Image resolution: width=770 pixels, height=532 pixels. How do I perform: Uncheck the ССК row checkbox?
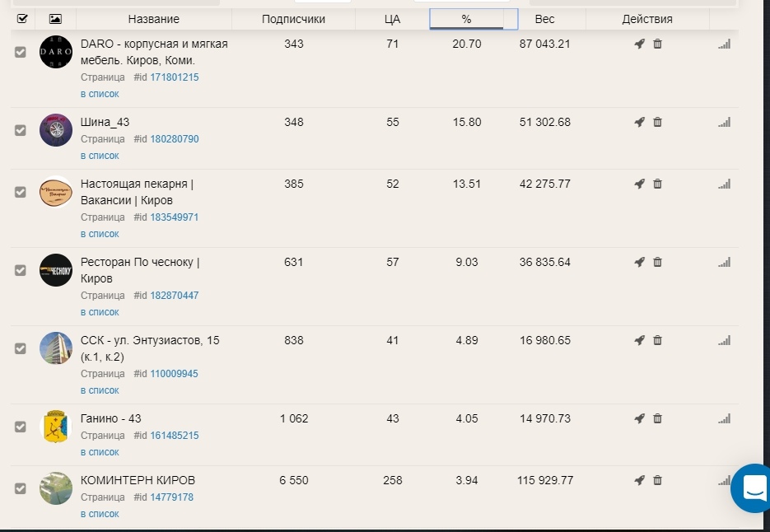coord(20,348)
